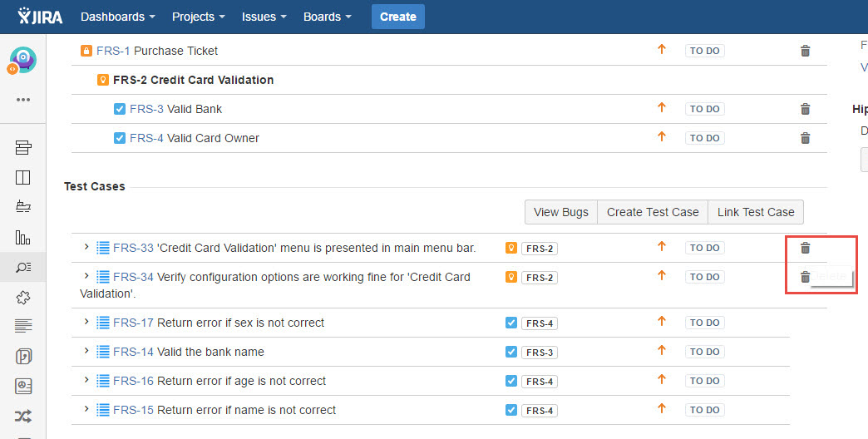This screenshot has width=868, height=439.
Task: Expand test case FRS-34
Action: pos(86,275)
